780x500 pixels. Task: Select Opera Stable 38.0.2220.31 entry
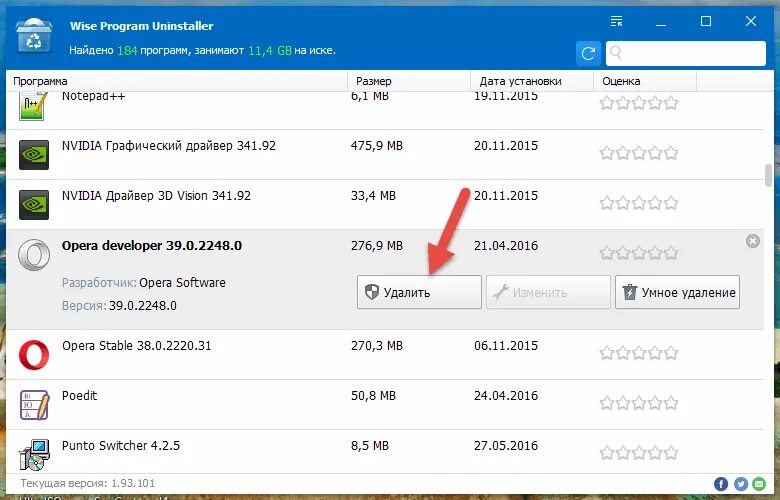pos(137,346)
